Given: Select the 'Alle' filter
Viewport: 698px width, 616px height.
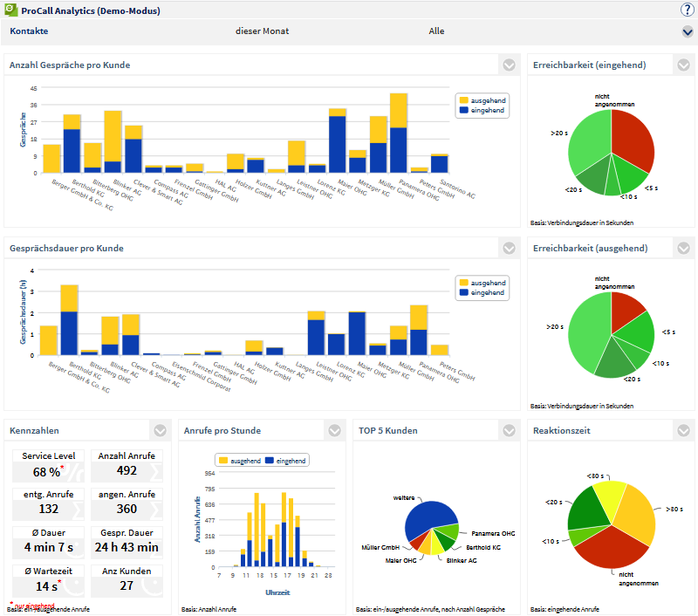Looking at the screenshot, I should [x=436, y=31].
